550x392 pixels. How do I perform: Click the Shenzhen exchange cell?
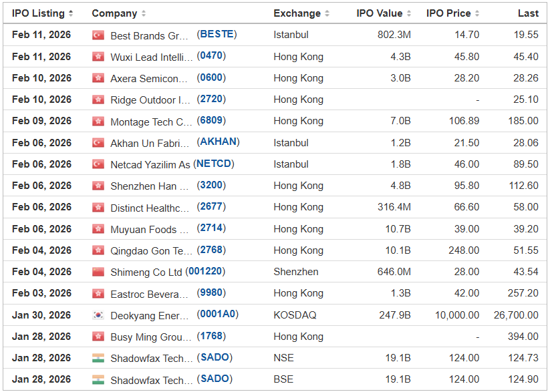pos(296,272)
